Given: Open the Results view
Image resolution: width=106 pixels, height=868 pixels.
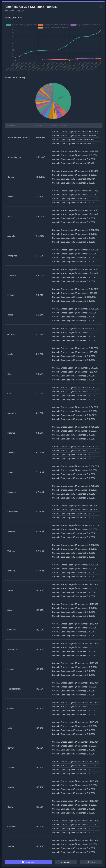Looking at the screenshot, I should pos(66,862).
